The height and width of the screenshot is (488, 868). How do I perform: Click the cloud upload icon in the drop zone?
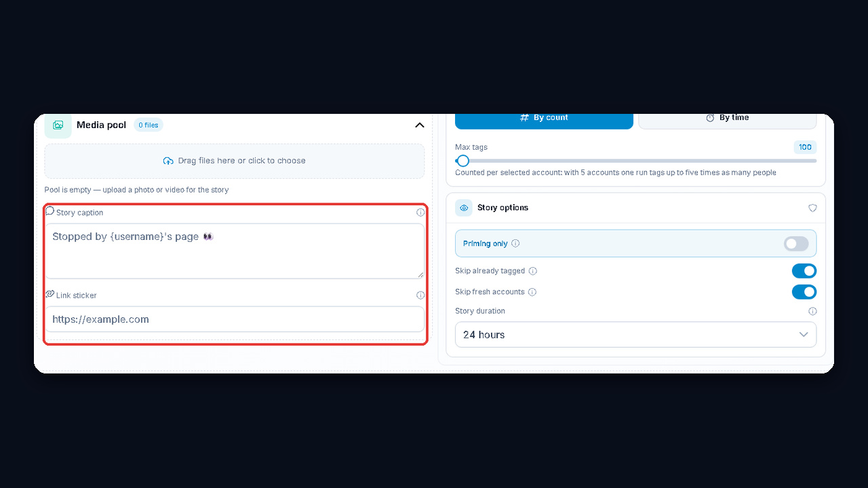tap(168, 161)
